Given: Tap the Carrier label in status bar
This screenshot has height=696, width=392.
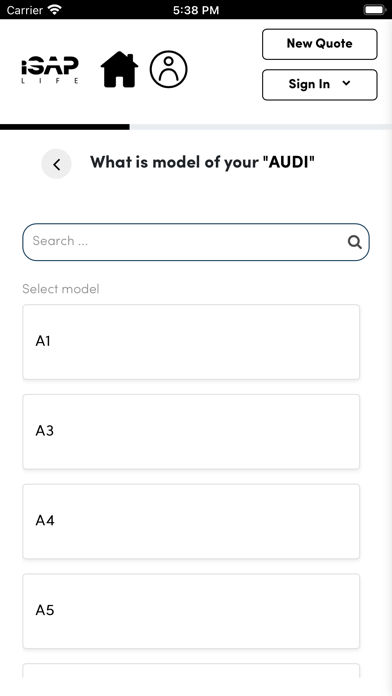Looking at the screenshot, I should coord(25,10).
